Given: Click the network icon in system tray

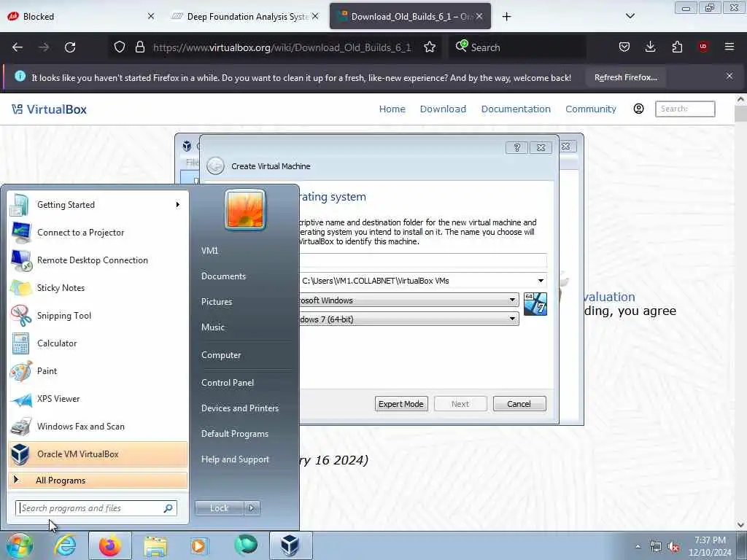Looking at the screenshot, I should [656, 547].
